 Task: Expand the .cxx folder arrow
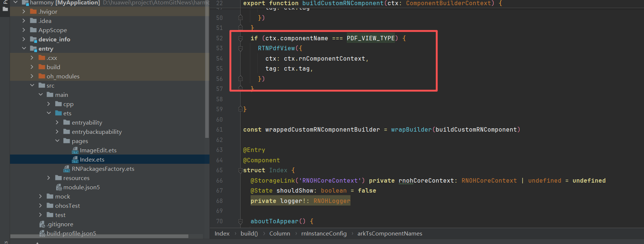[32, 58]
